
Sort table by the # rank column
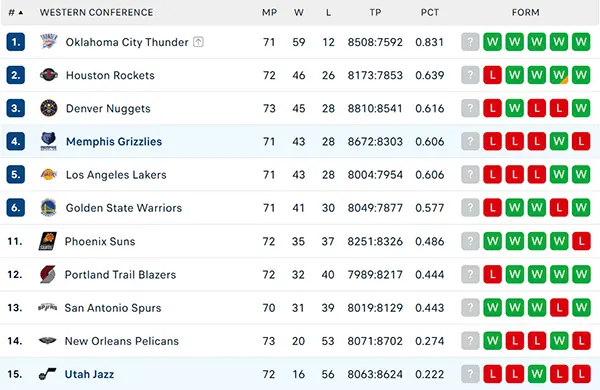(x=16, y=13)
